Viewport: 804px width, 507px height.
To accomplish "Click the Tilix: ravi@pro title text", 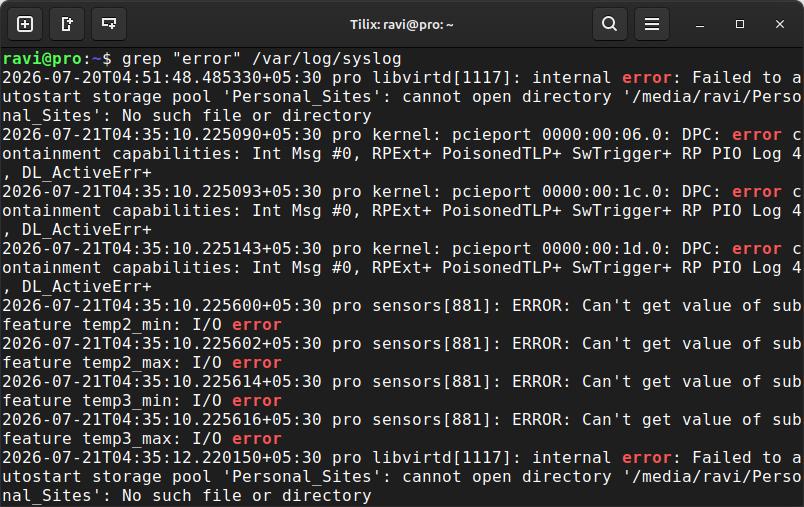I will pyautogui.click(x=401, y=25).
